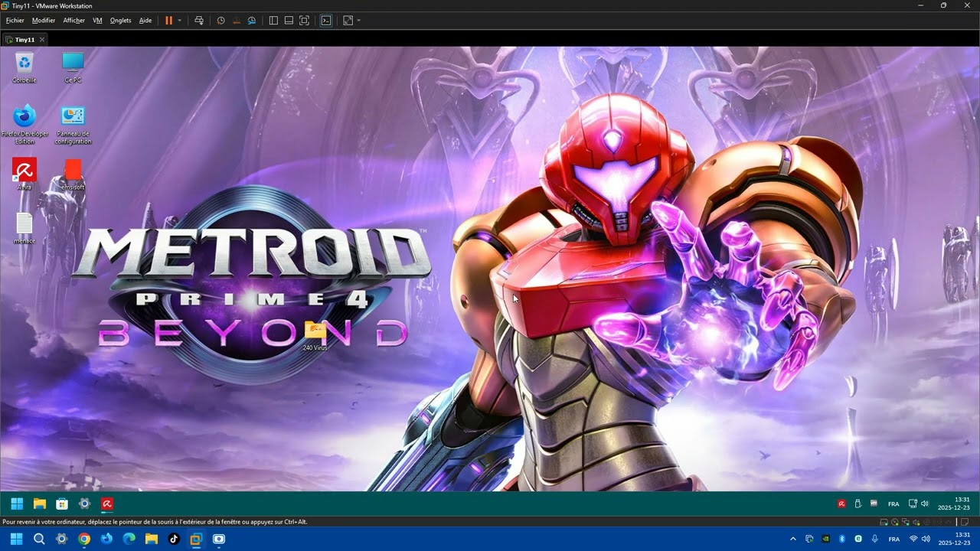Select Panneau de configuration desktop icon

[x=73, y=125]
